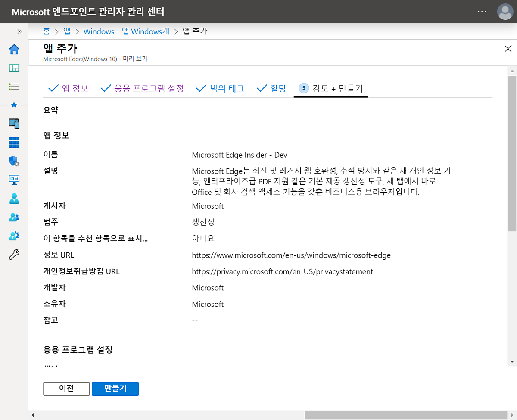Open the user account avatar

tap(505, 12)
